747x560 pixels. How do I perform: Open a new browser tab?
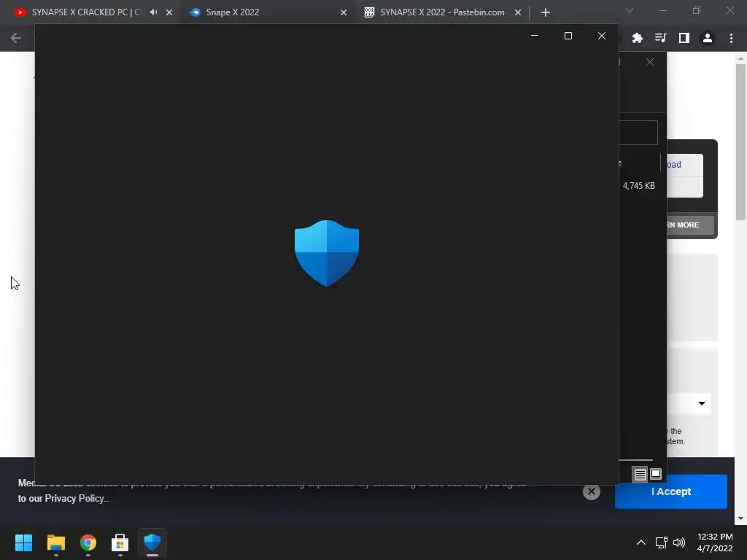tap(546, 12)
